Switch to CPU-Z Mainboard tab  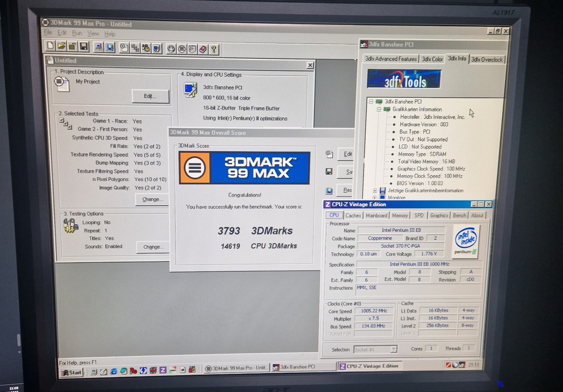[x=377, y=216]
